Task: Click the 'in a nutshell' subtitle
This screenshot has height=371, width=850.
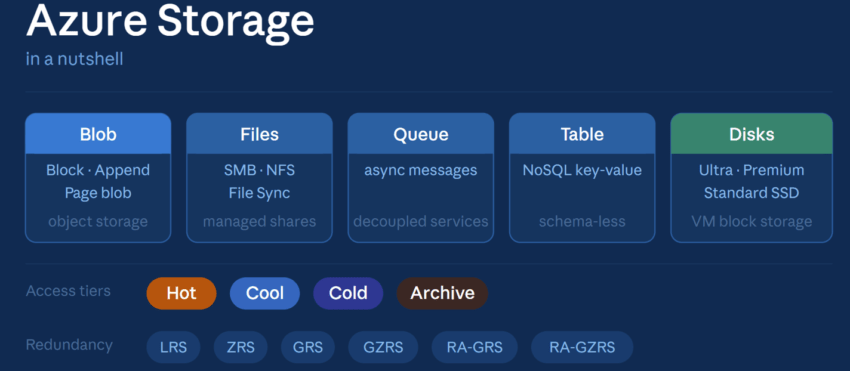Action: pos(74,59)
